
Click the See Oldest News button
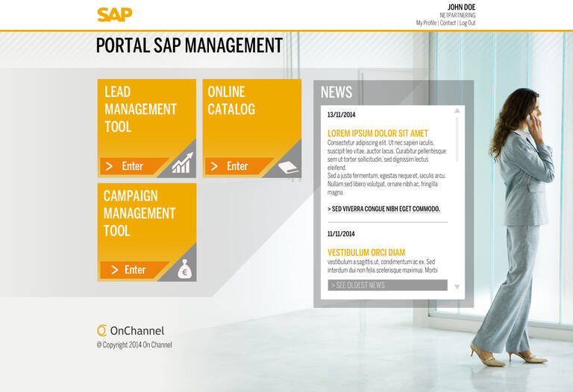point(387,285)
